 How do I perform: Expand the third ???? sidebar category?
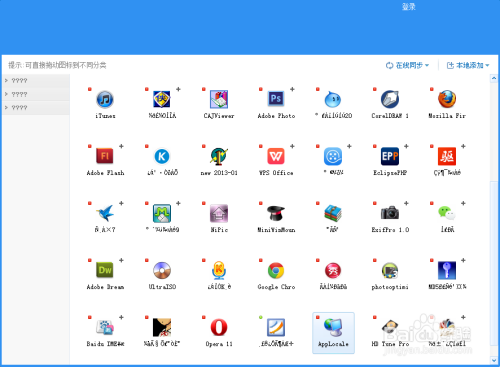(36, 108)
